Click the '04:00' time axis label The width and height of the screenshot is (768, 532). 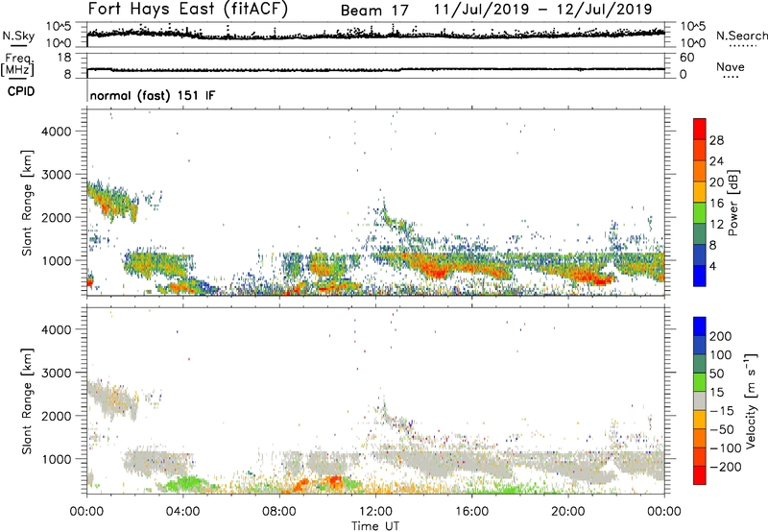coord(182,512)
